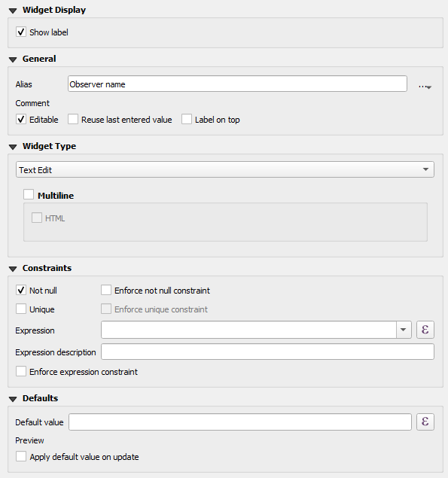The image size is (448, 478).
Task: Toggle the Not null constraint
Action: (x=21, y=290)
